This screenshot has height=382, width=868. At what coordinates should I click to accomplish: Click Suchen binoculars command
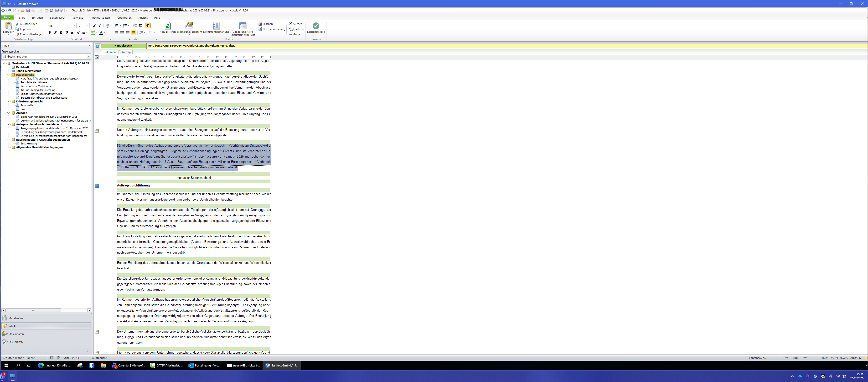[x=296, y=24]
